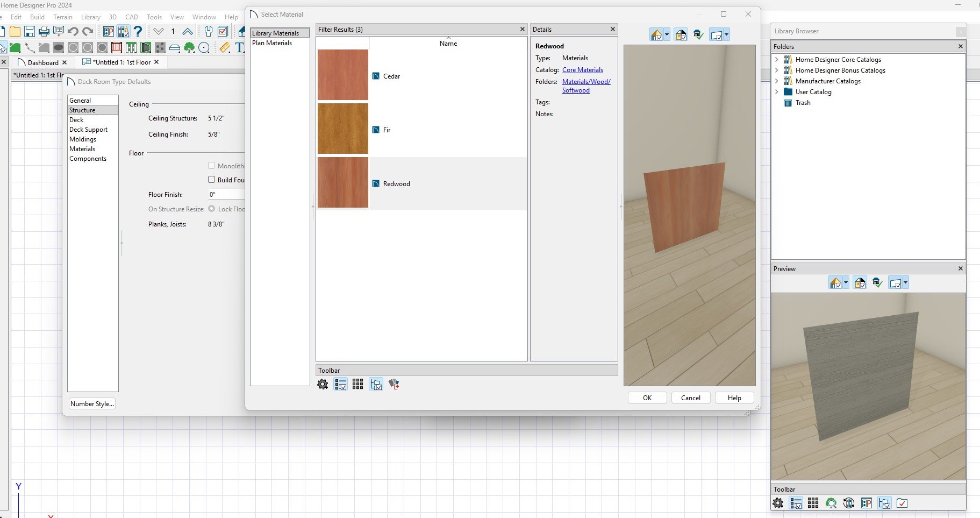980x518 pixels.
Task: Follow the Core Materials catalog link
Action: 583,70
